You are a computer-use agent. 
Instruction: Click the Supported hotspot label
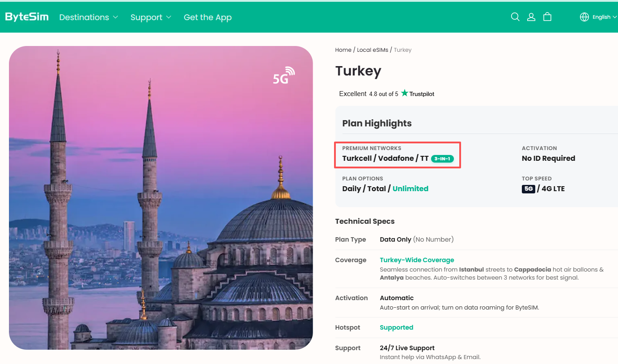coord(396,327)
